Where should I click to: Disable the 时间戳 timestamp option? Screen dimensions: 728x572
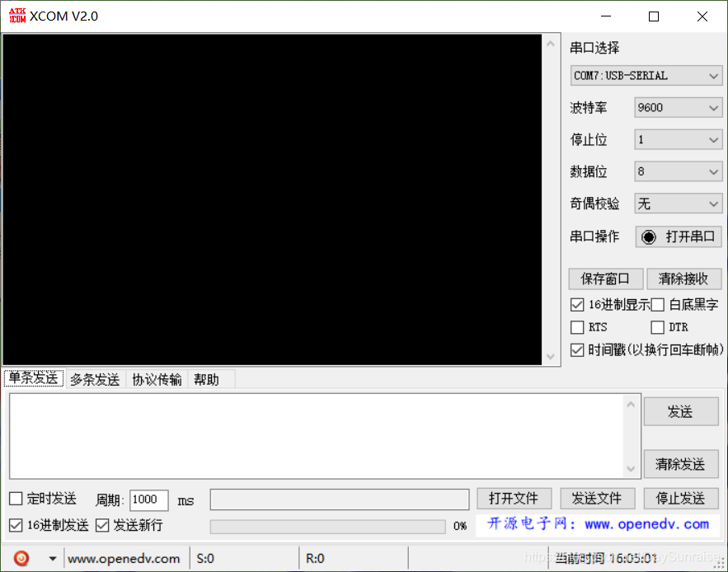[577, 349]
